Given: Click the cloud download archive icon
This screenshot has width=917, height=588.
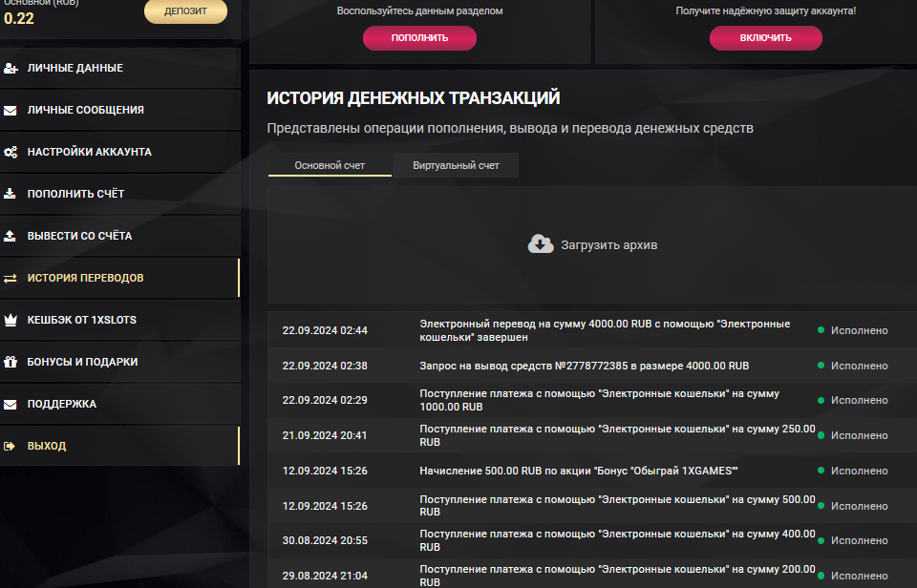Looking at the screenshot, I should click(x=541, y=244).
